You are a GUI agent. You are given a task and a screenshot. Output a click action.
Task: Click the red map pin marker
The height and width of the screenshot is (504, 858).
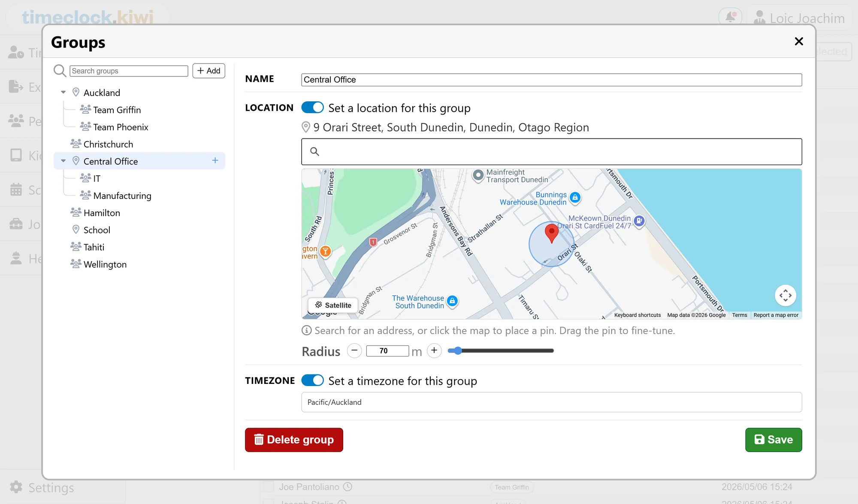point(551,233)
